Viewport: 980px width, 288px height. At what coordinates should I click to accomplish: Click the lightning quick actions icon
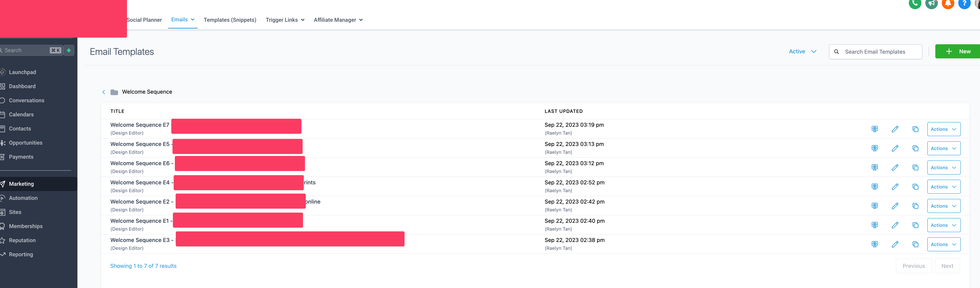pyautogui.click(x=69, y=50)
